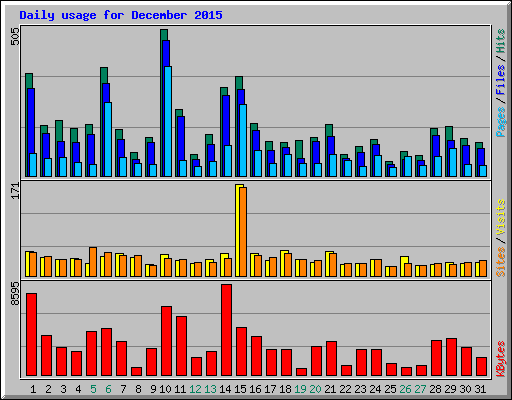
Task: Click the short red KBytes bar for day 19
Action: pos(301,372)
